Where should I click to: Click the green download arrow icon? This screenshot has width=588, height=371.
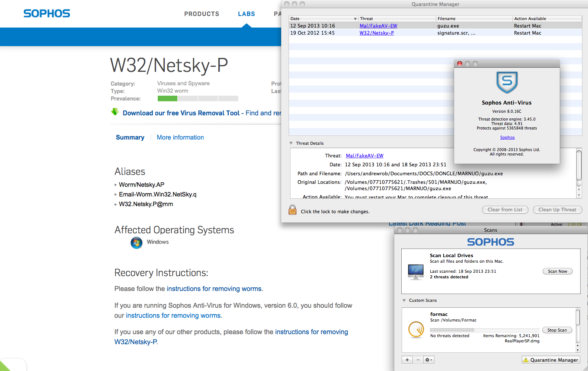pos(115,112)
